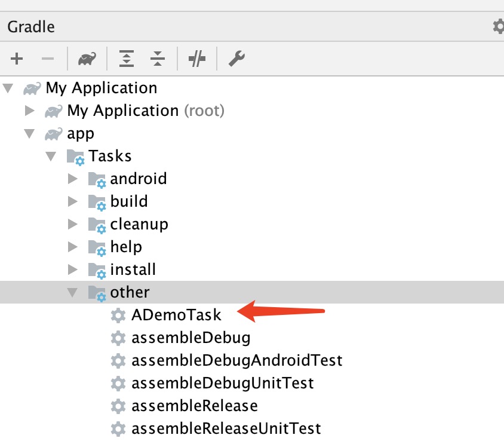
Task: Click the minus icon to detach project
Action: (x=48, y=59)
